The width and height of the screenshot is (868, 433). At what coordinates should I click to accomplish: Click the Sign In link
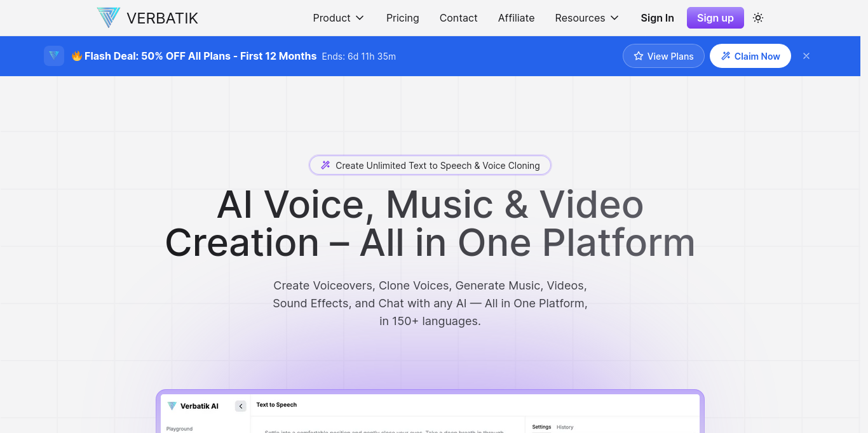[657, 18]
